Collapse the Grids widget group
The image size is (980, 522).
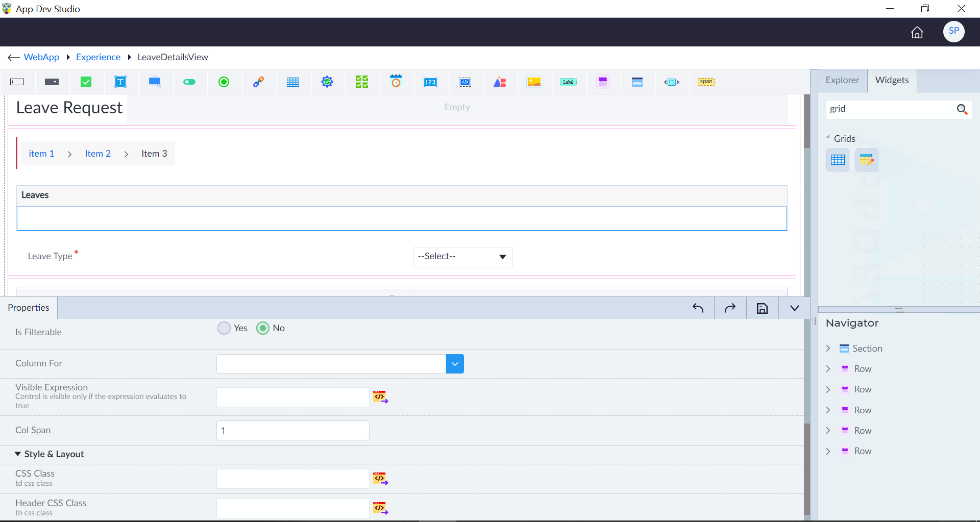click(x=828, y=138)
